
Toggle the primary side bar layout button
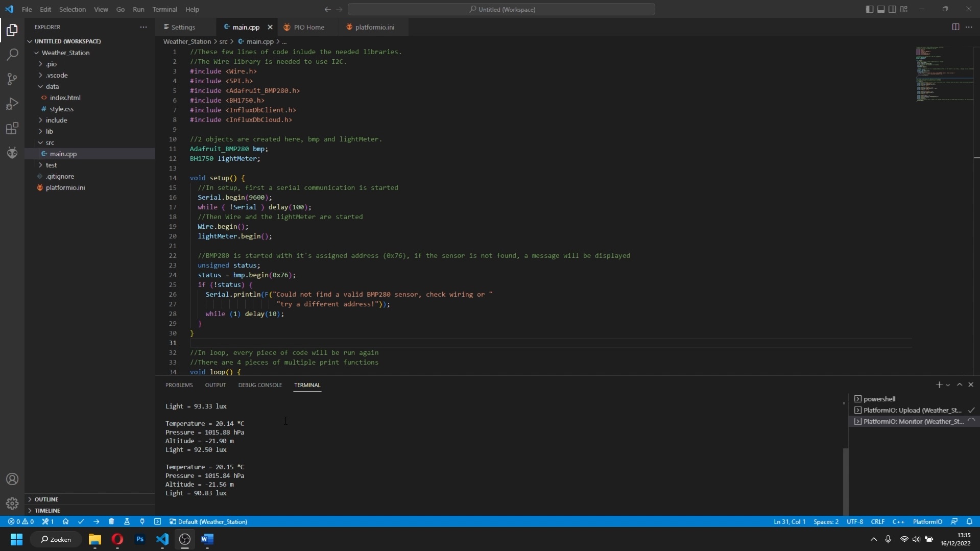point(869,9)
